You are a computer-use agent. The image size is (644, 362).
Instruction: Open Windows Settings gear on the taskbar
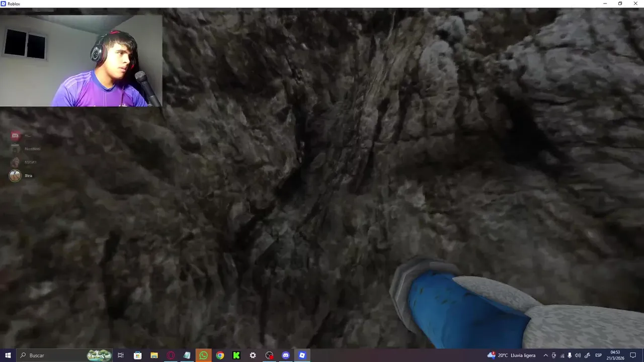click(x=253, y=355)
